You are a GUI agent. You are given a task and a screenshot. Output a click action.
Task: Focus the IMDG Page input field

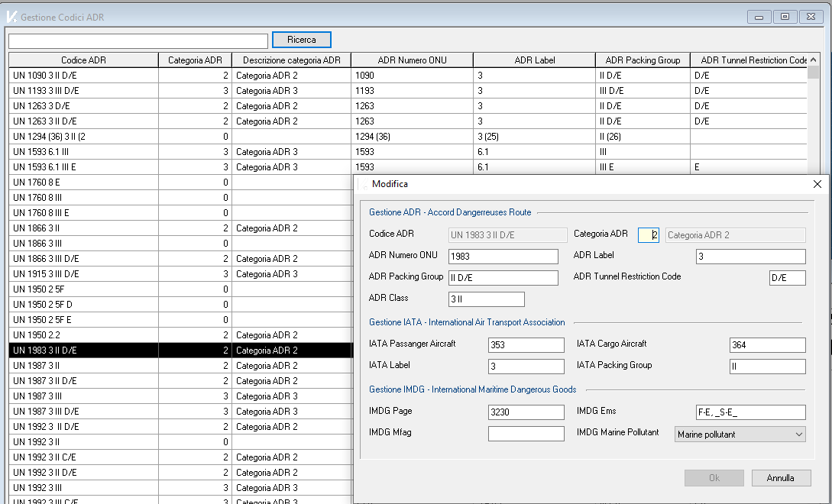[x=526, y=412]
